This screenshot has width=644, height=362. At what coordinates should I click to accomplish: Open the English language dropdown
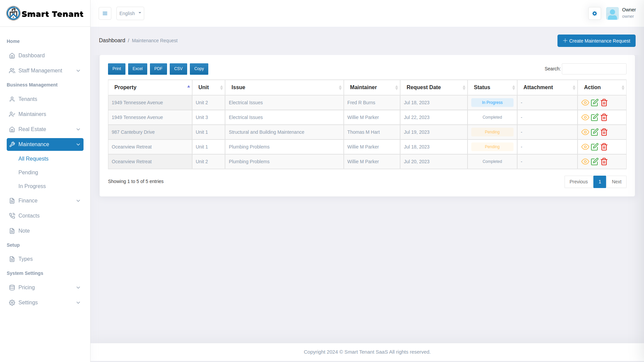pyautogui.click(x=130, y=13)
